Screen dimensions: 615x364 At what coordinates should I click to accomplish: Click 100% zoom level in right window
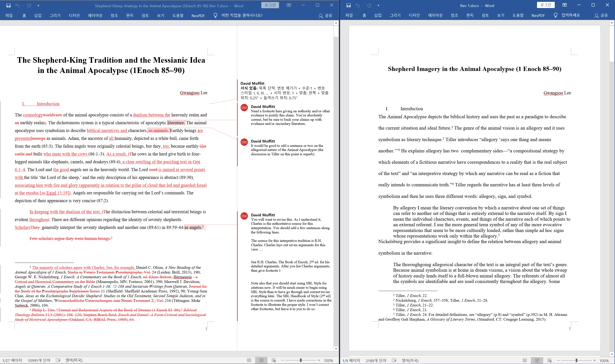point(604,361)
